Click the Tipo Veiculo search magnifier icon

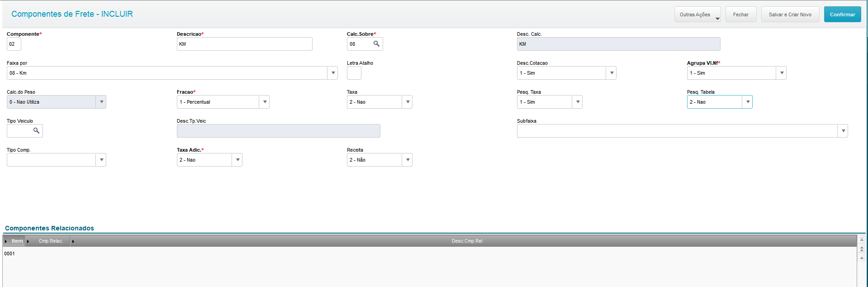36,131
